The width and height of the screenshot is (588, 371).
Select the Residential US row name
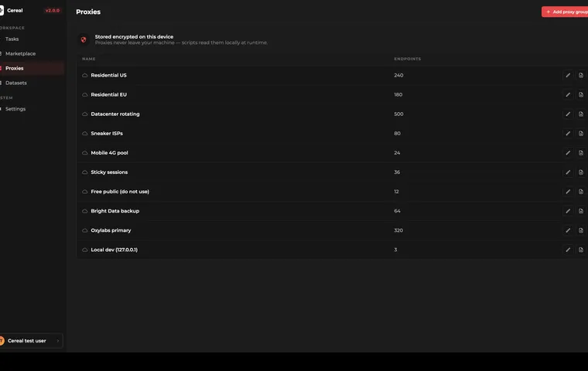109,75
